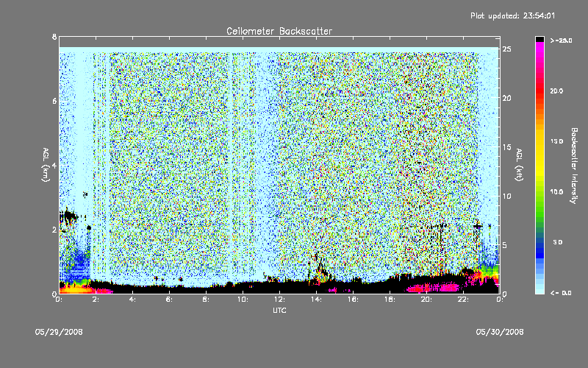Pick the black cap of the colorbar
The width and height of the screenshot is (588, 368).
pyautogui.click(x=539, y=39)
